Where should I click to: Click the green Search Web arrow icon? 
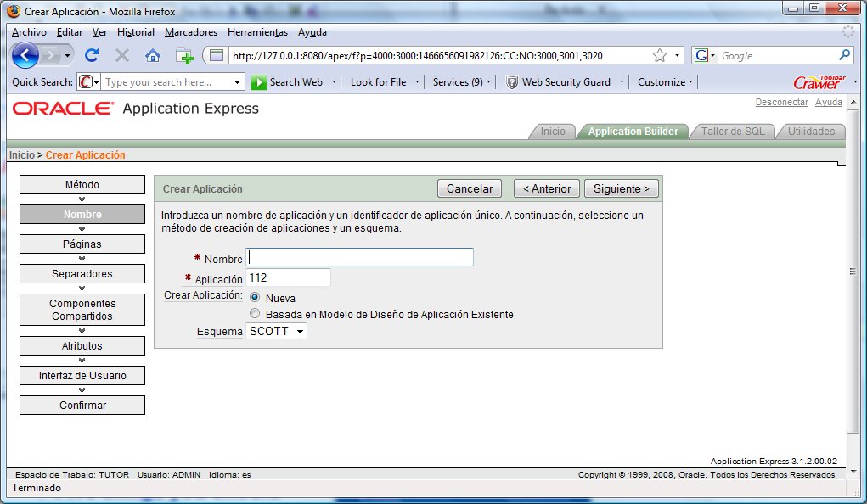258,82
